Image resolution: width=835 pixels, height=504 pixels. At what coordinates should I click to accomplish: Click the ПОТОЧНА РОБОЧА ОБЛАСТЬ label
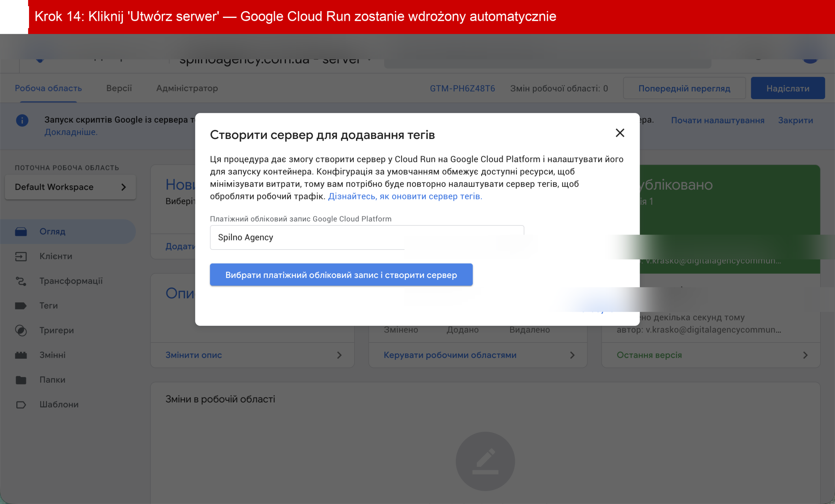point(67,168)
